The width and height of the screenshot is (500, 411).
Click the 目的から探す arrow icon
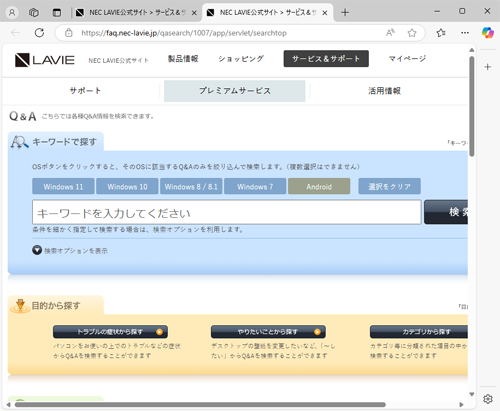tap(20, 306)
